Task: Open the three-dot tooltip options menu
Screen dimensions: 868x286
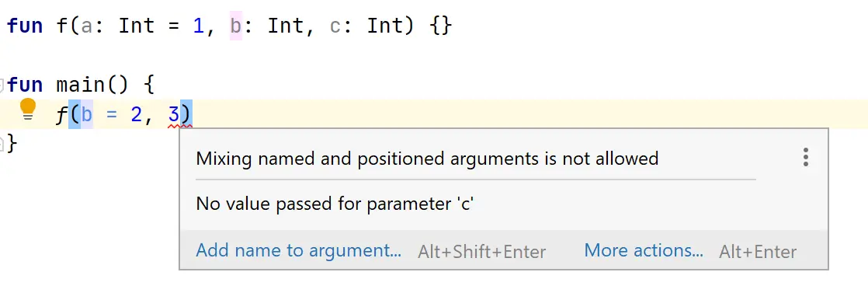Action: pos(805,158)
